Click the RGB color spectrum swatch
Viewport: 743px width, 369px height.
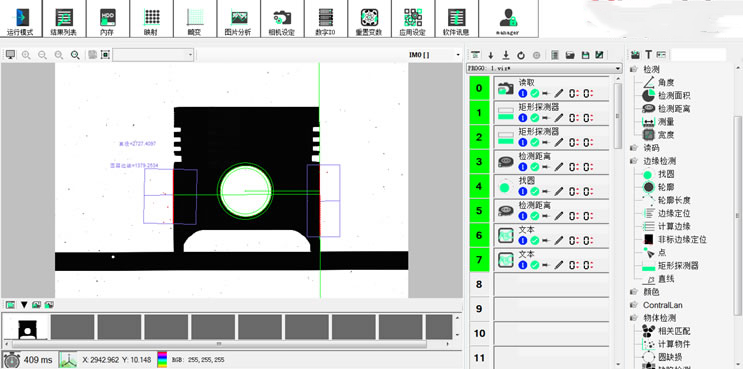[162, 360]
